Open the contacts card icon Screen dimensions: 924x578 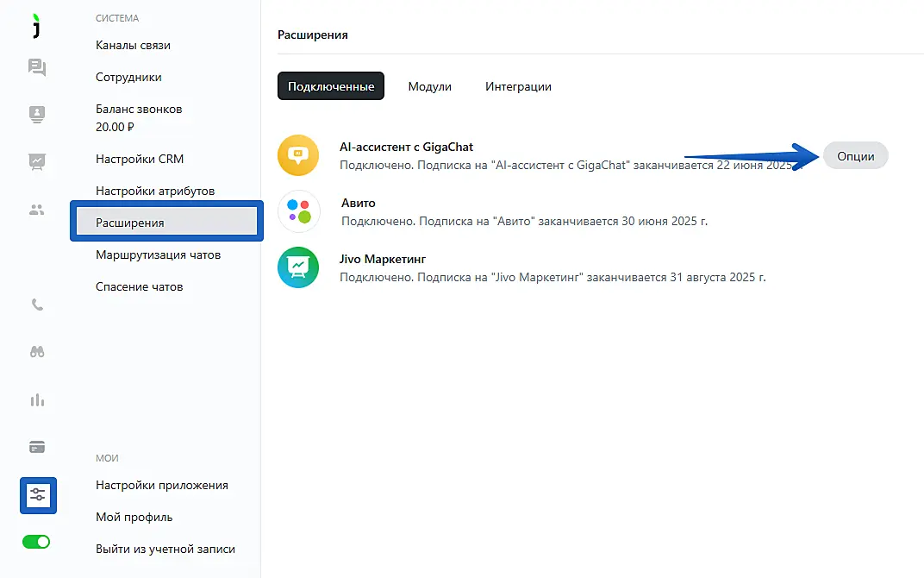pos(37,114)
